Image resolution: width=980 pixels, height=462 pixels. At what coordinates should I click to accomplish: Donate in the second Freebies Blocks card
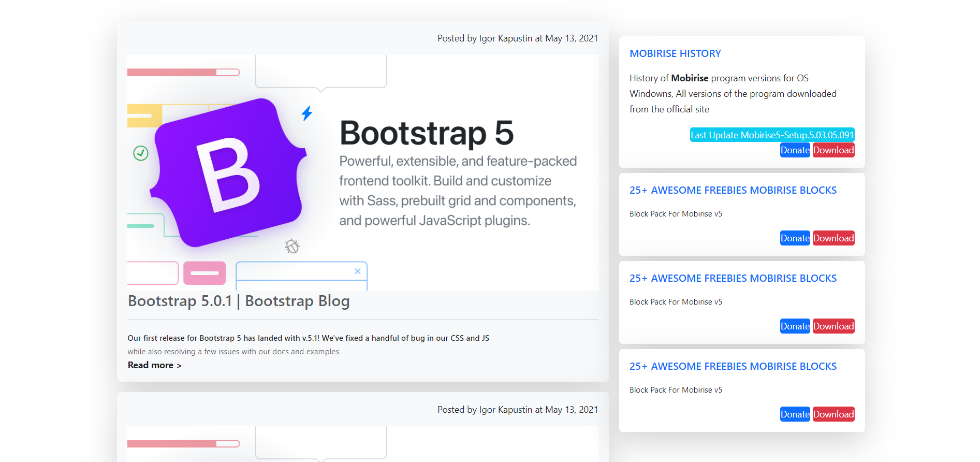[795, 326]
